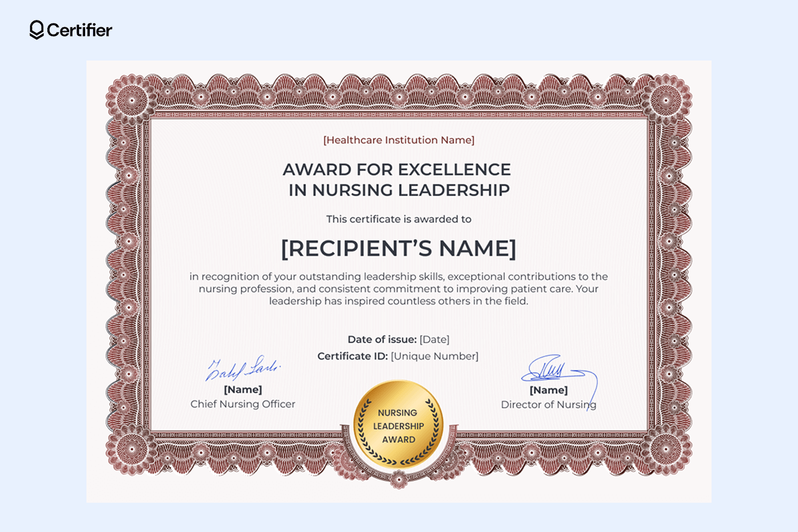Image resolution: width=798 pixels, height=532 pixels.
Task: Click the [Healthcare Institution Name] placeholder text
Action: pyautogui.click(x=399, y=140)
